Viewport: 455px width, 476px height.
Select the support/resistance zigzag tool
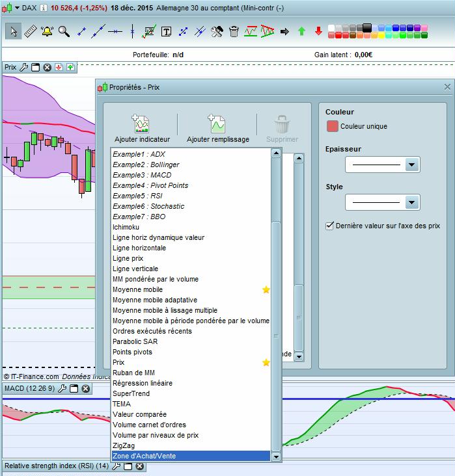click(251, 31)
